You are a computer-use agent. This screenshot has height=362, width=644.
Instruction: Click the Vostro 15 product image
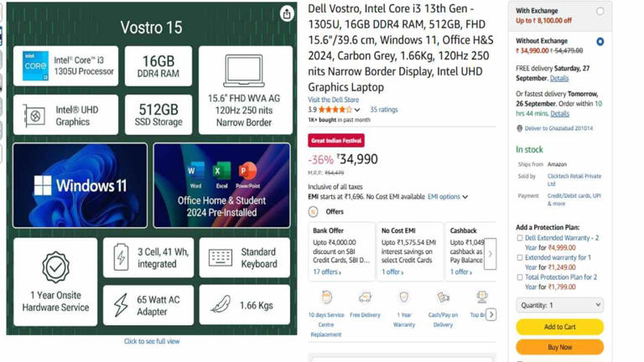pos(152,168)
